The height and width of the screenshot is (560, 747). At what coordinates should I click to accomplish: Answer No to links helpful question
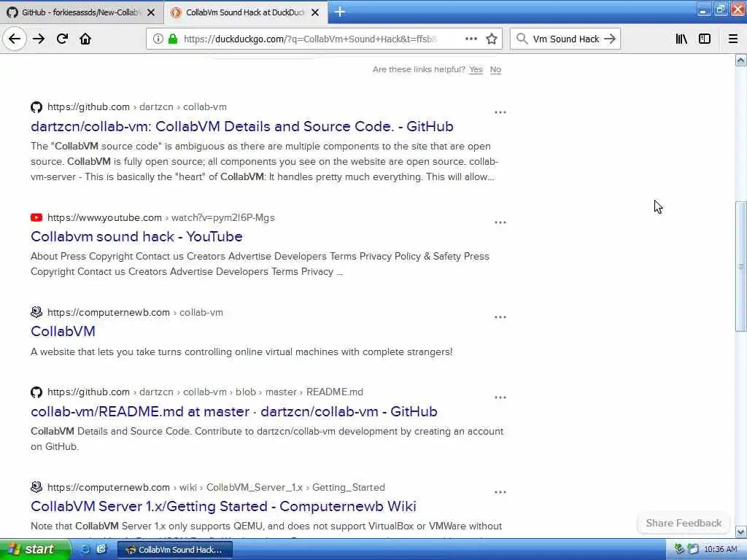495,69
